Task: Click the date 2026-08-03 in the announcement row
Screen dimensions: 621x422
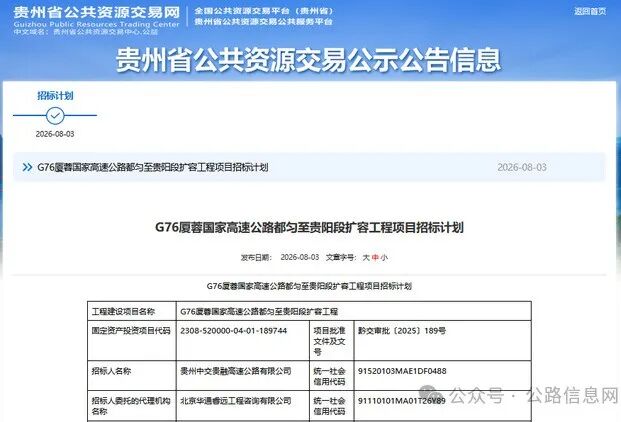Action: pos(522,167)
